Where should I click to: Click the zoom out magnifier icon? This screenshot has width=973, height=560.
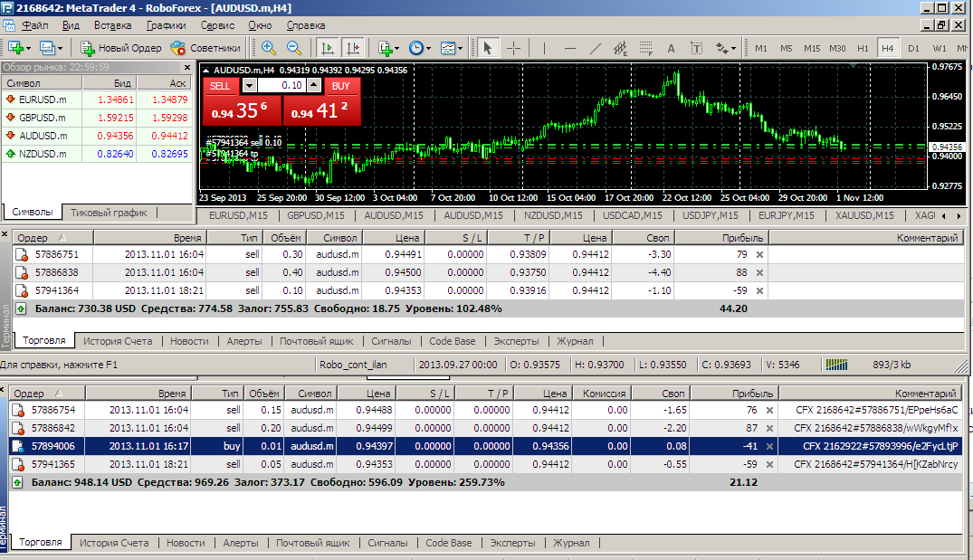pyautogui.click(x=294, y=48)
